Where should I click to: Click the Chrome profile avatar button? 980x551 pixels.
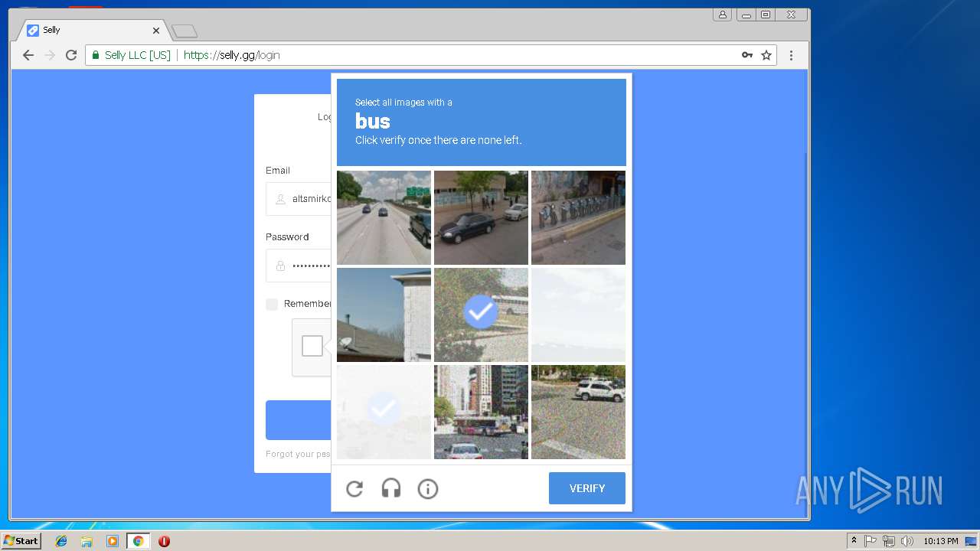[722, 15]
